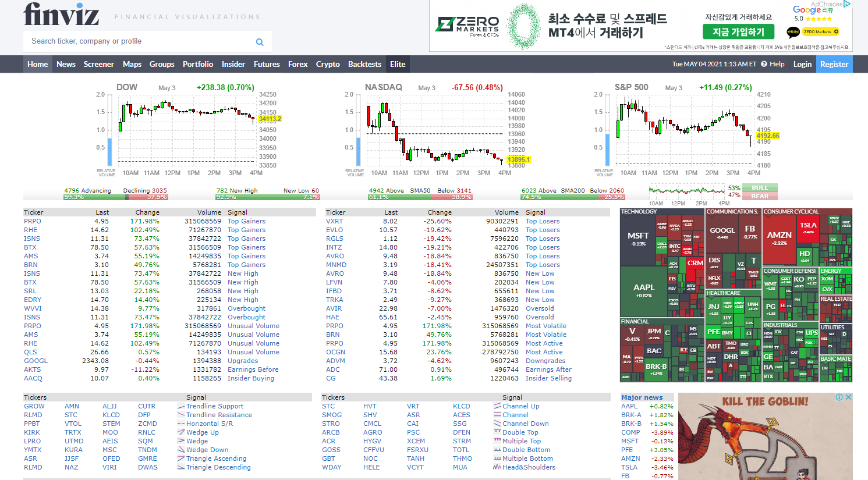Click the Multiple Bottom pattern icon

coord(497,458)
